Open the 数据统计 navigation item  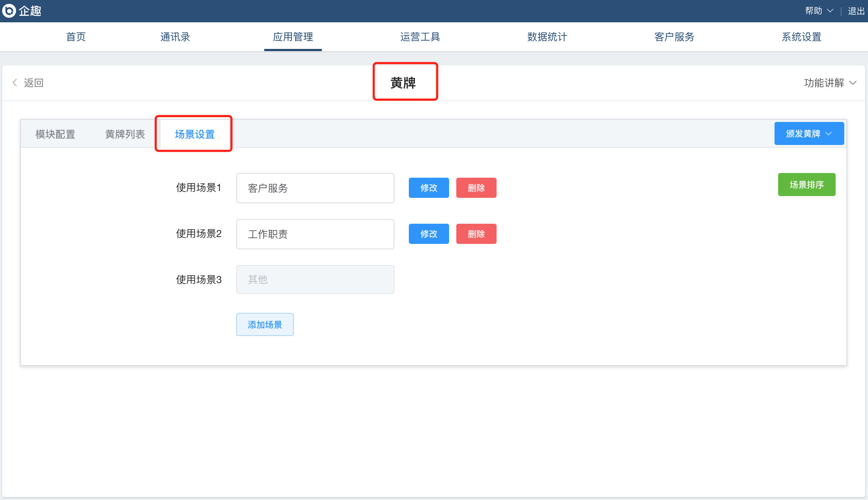547,37
